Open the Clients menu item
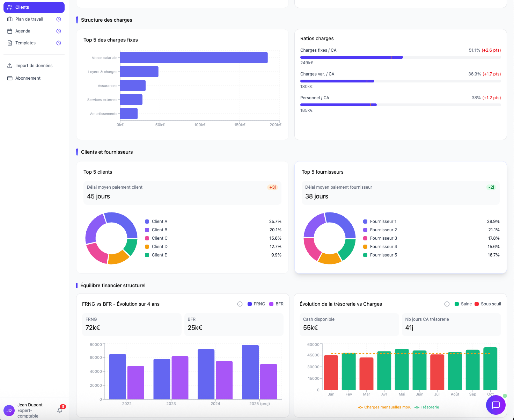 point(34,7)
